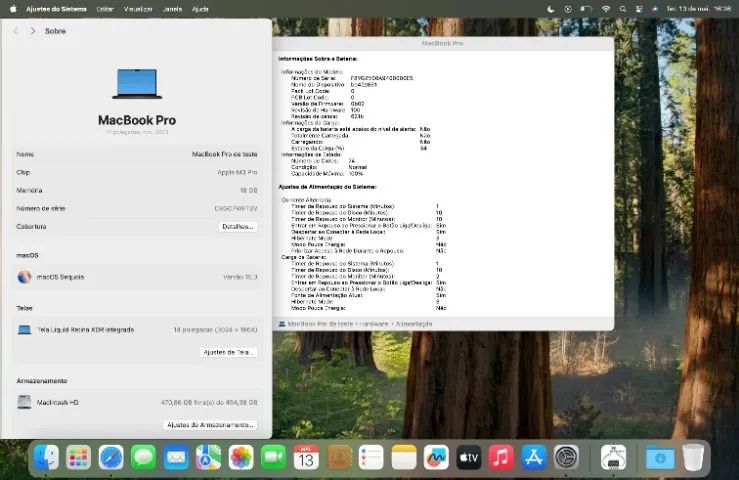Open the Ajustes do Sistema menu
Viewport: 739px width, 480px height.
point(56,9)
